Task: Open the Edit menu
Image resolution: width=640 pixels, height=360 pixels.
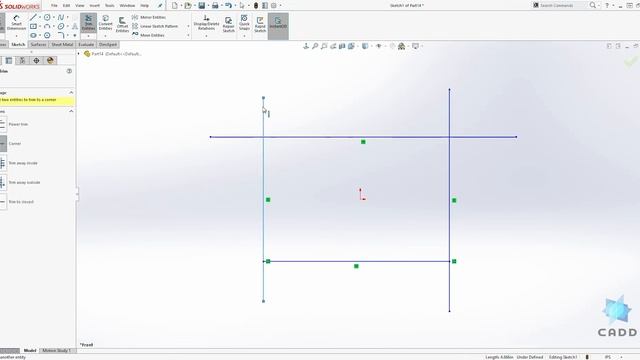Action: [x=66, y=6]
